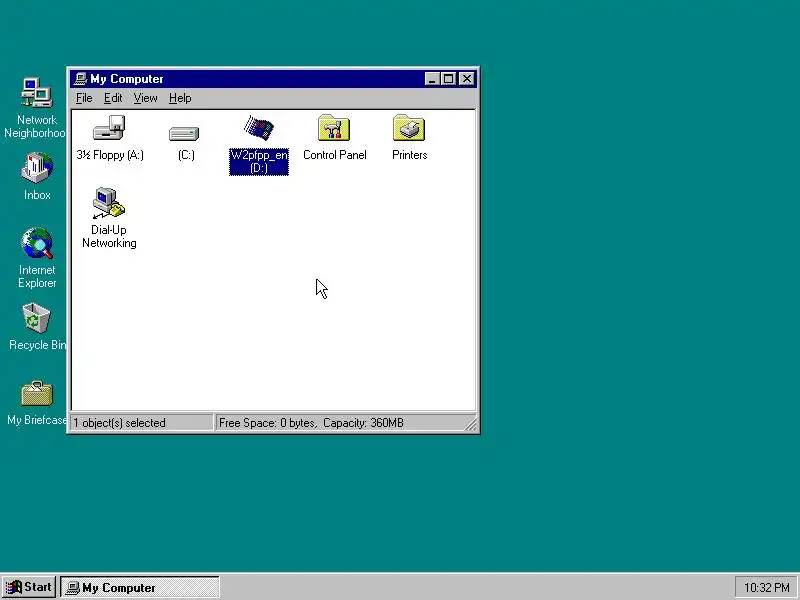Image resolution: width=800 pixels, height=600 pixels.
Task: Click the window resize grip corner
Action: click(x=471, y=424)
